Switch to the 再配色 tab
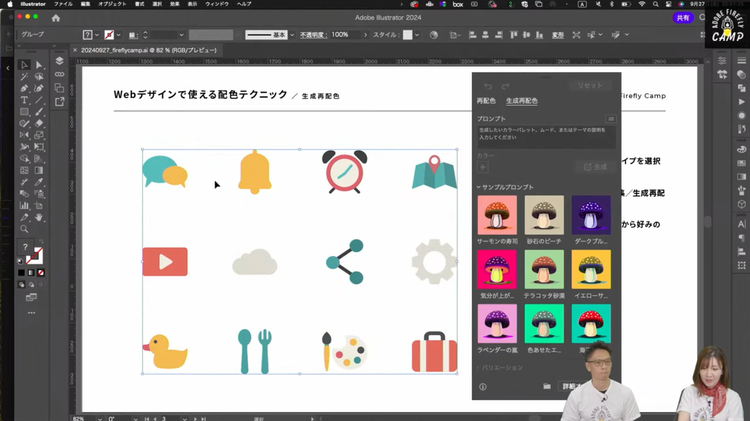The image size is (750, 421). (x=486, y=101)
